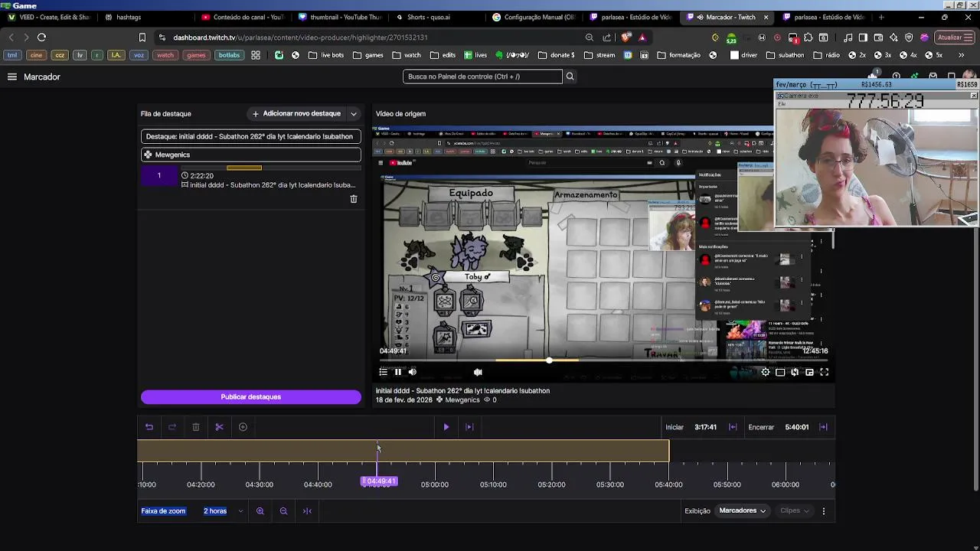The width and height of the screenshot is (980, 551).
Task: Click the Mewgenics game category field
Action: (251, 155)
